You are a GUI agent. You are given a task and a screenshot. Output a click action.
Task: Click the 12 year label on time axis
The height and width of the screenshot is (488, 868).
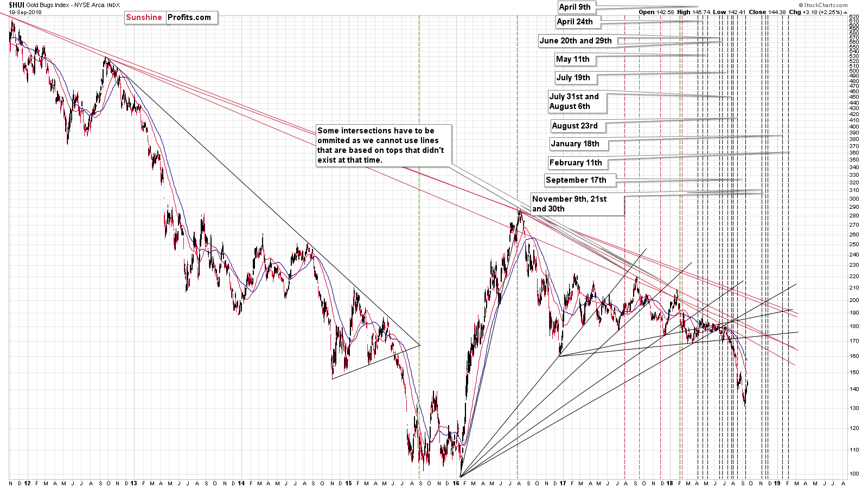click(x=28, y=483)
